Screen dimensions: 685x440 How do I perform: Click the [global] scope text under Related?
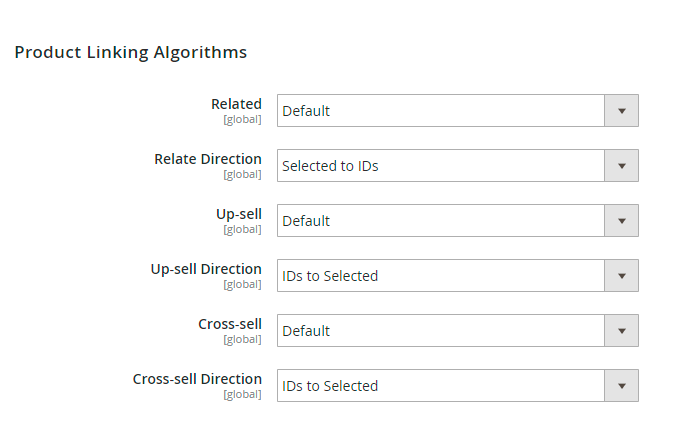pos(242,119)
